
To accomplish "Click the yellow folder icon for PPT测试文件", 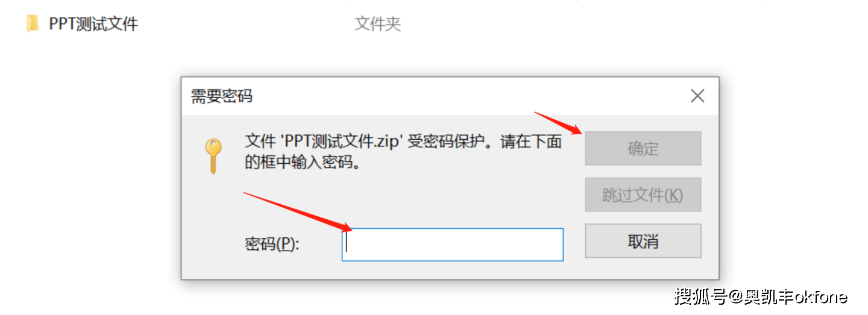I will [x=32, y=24].
